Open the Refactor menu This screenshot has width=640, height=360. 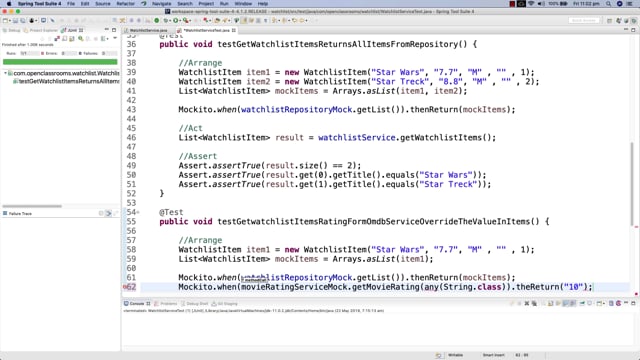125,4
